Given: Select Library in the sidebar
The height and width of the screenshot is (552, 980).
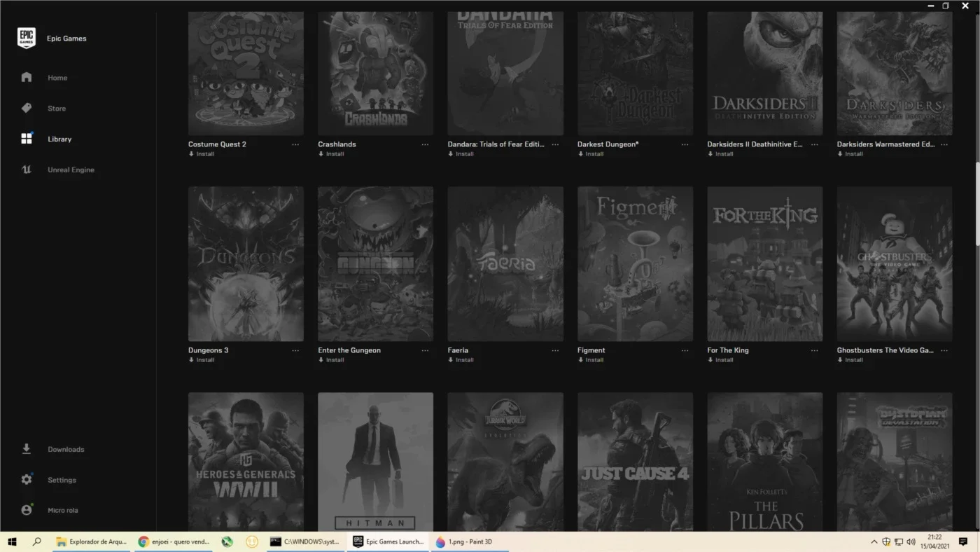Looking at the screenshot, I should click(x=59, y=139).
